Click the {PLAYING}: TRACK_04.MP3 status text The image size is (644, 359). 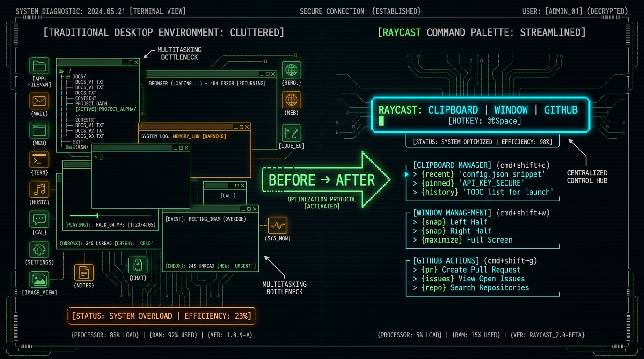(110, 225)
